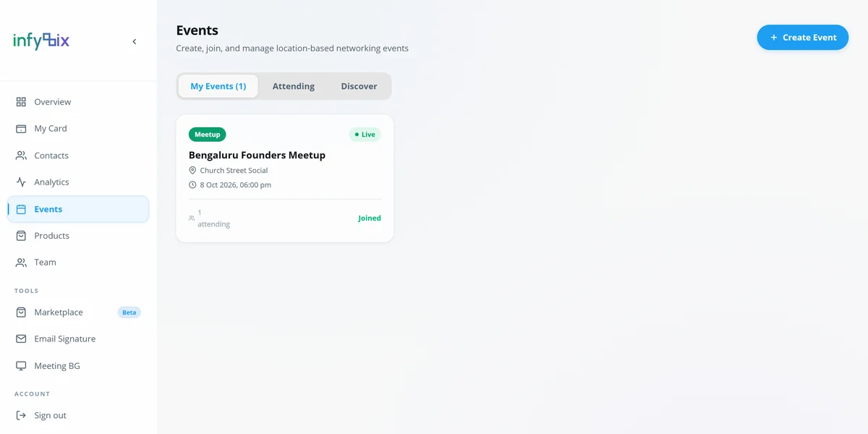
Task: Click the Overview grid icon
Action: coord(21,102)
